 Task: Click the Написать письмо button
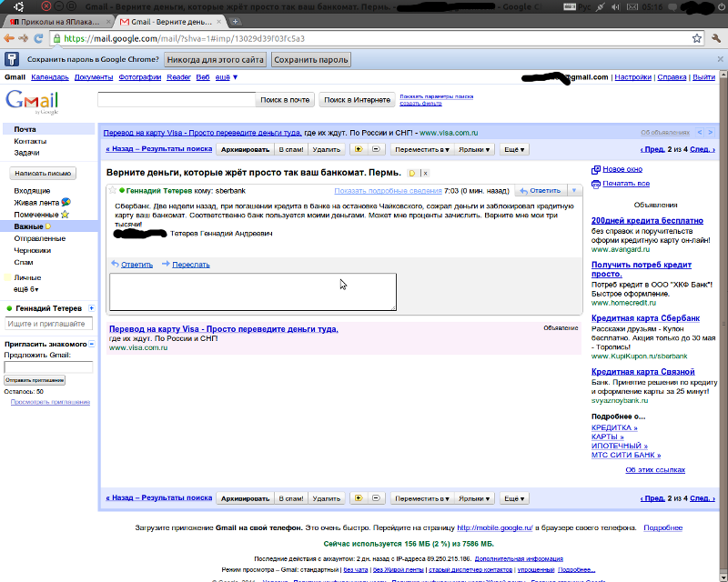pos(43,173)
